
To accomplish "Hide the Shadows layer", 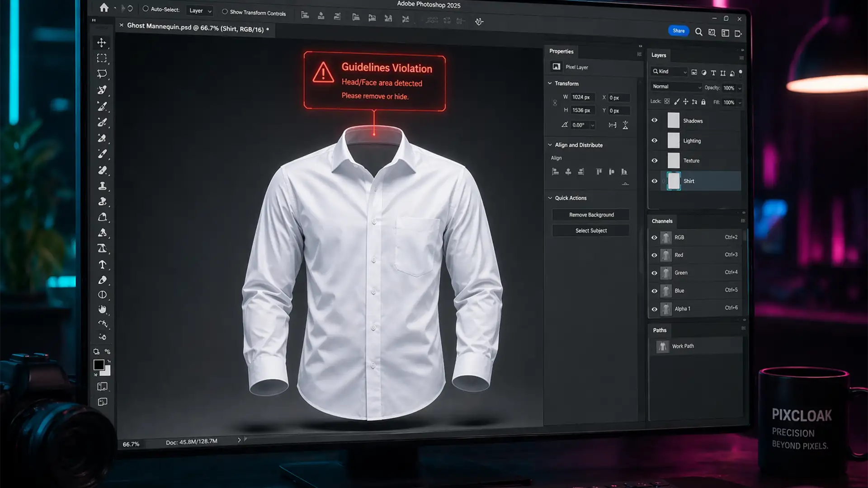I will point(654,120).
